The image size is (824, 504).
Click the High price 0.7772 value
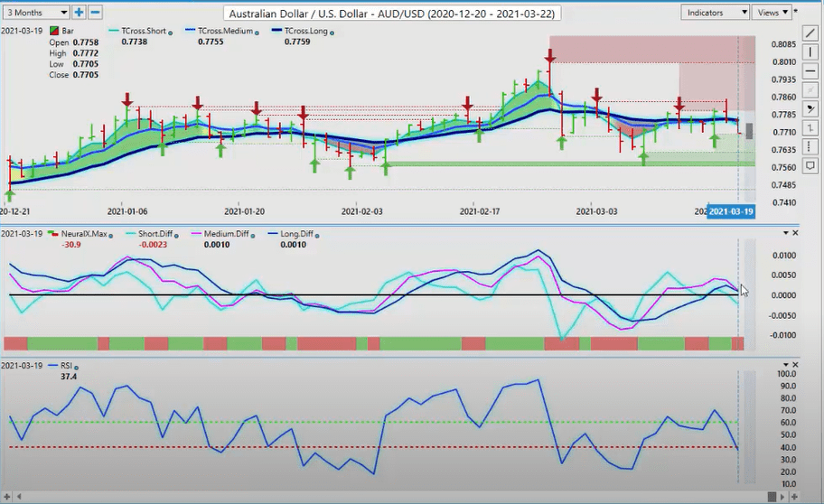tap(86, 53)
